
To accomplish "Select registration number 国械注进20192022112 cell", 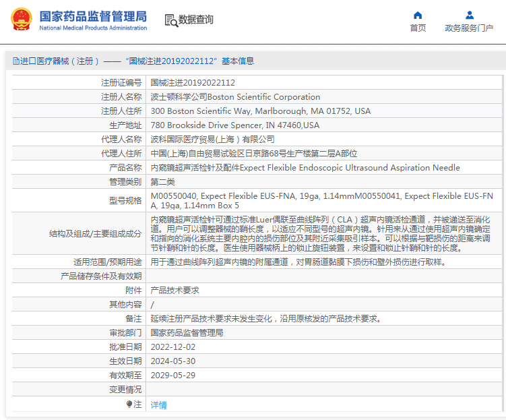I will pyautogui.click(x=324, y=83).
